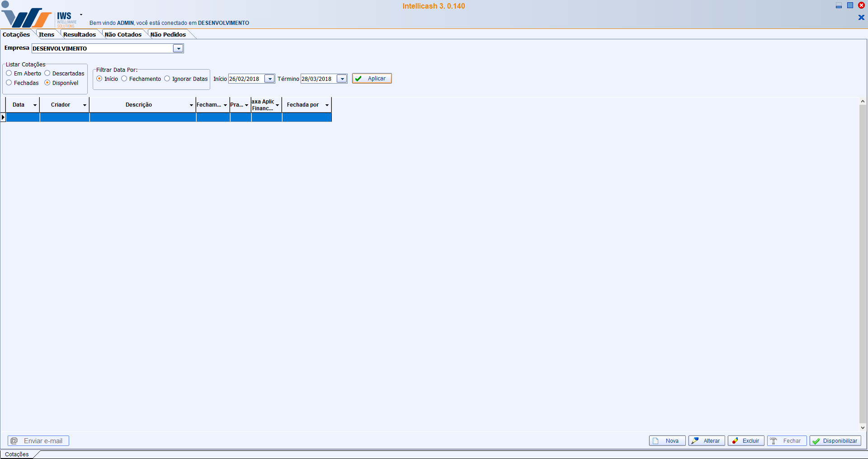Click the Alterar pencil icon
Image resolution: width=868 pixels, height=459 pixels.
coord(695,441)
